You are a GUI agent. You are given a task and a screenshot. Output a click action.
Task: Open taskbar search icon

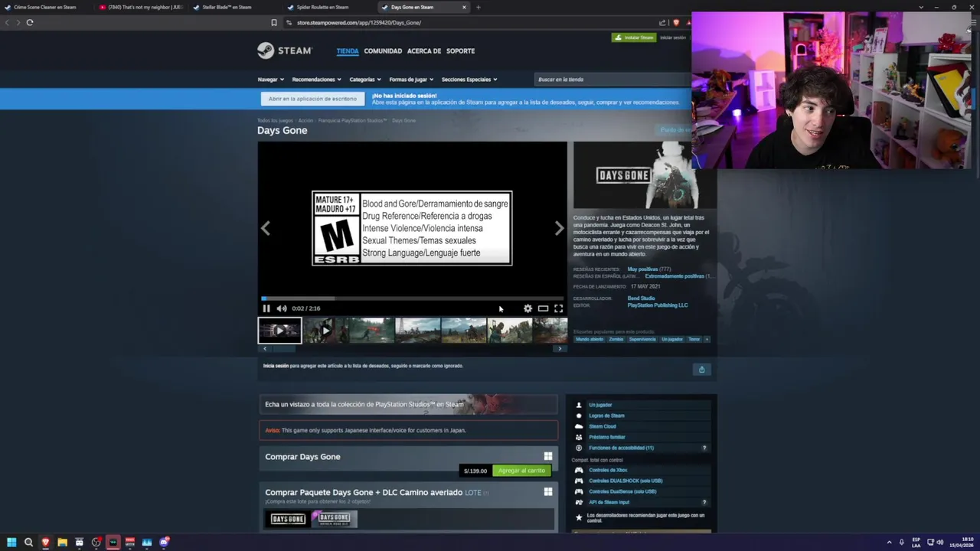tap(28, 543)
